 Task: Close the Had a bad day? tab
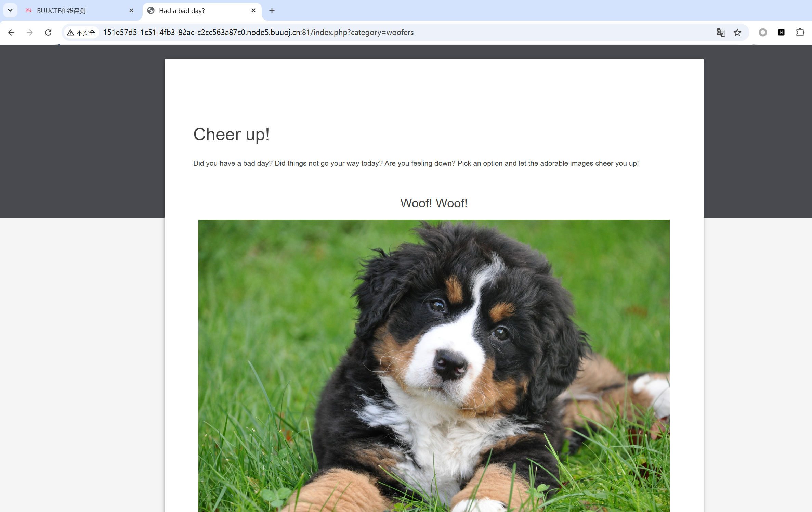tap(253, 11)
